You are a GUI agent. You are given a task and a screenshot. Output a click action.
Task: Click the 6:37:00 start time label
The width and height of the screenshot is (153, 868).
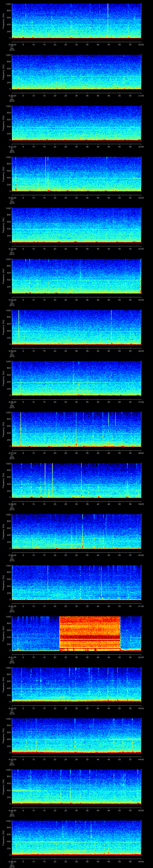coord(12,453)
